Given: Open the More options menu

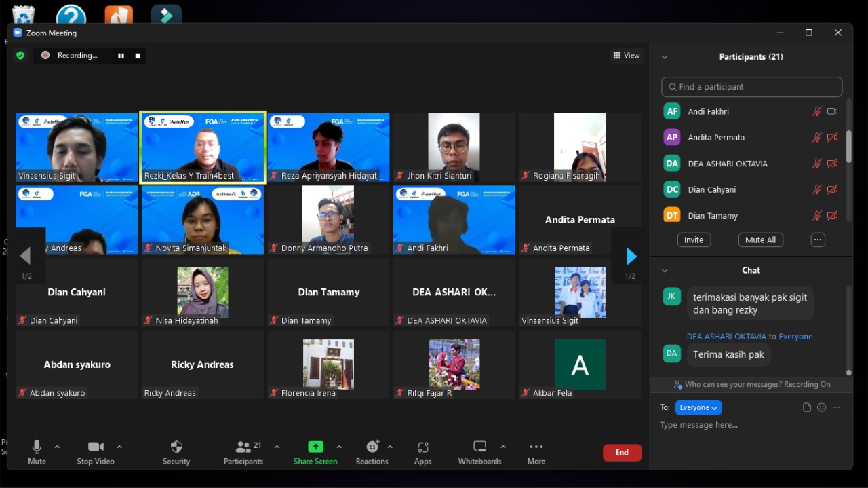Looking at the screenshot, I should [536, 451].
